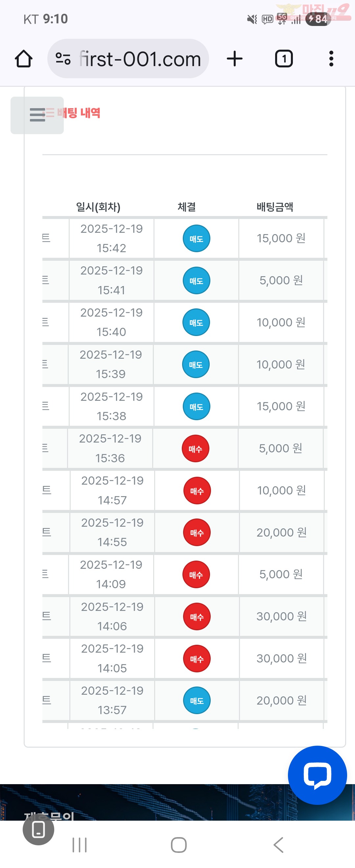The width and height of the screenshot is (355, 868).
Task: Click the 30,000 원 amount at 14:06
Action: pos(282,616)
